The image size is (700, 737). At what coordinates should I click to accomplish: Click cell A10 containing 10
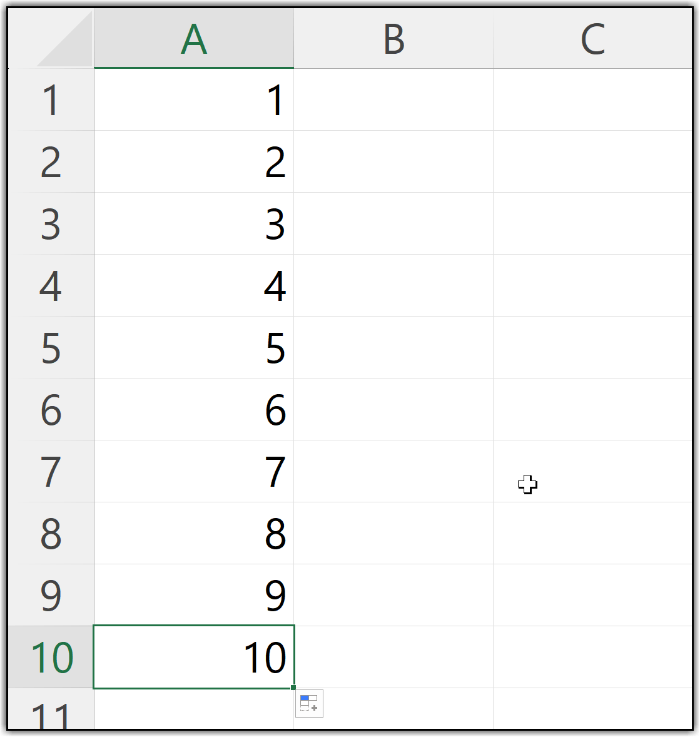click(193, 657)
